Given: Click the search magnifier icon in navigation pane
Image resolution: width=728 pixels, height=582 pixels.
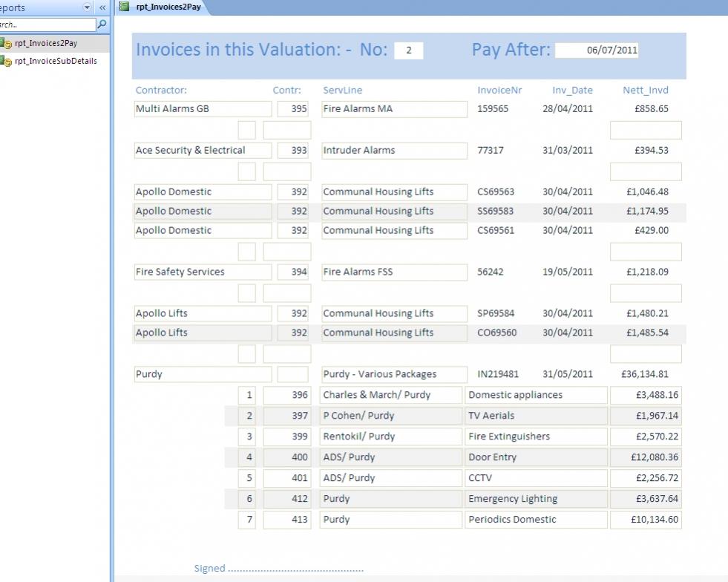Looking at the screenshot, I should pyautogui.click(x=102, y=24).
